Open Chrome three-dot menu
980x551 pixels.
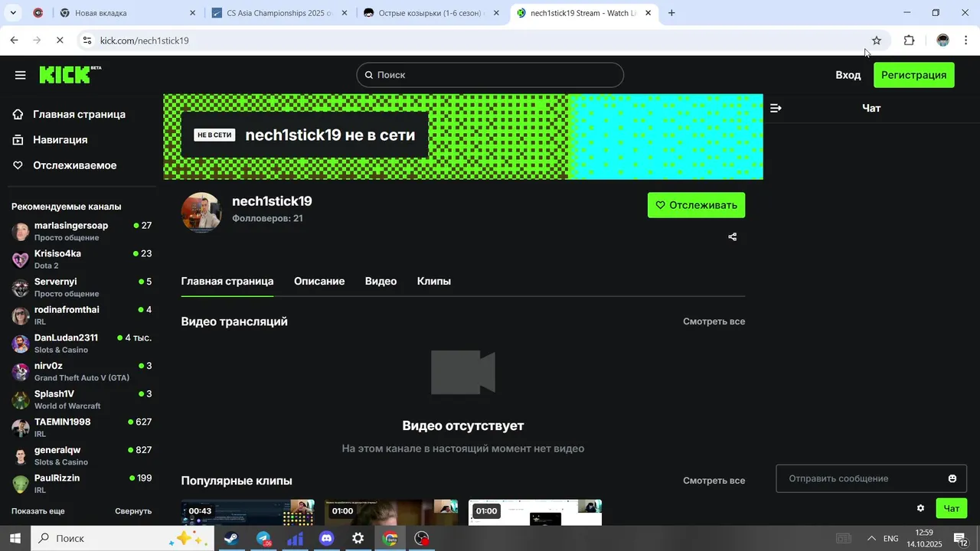point(966,41)
